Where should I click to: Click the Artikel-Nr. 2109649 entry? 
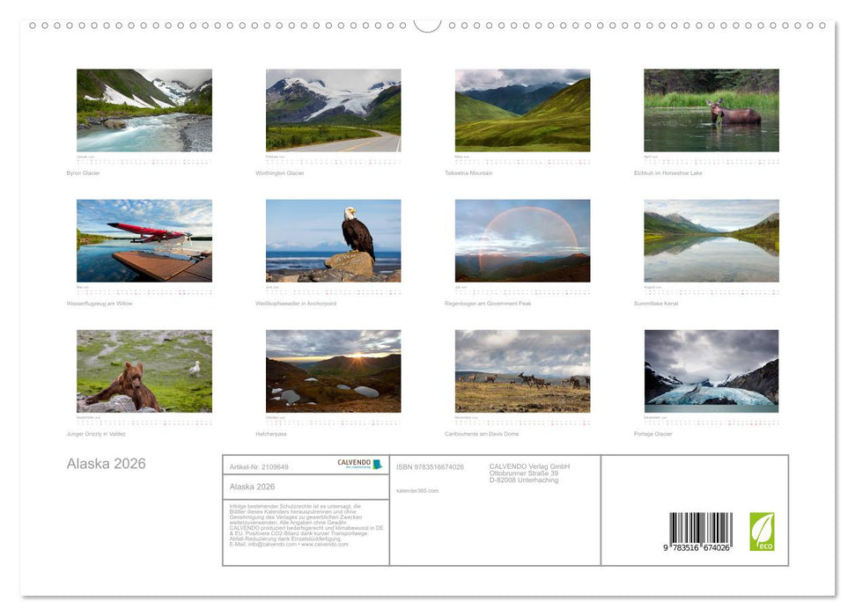pyautogui.click(x=259, y=467)
